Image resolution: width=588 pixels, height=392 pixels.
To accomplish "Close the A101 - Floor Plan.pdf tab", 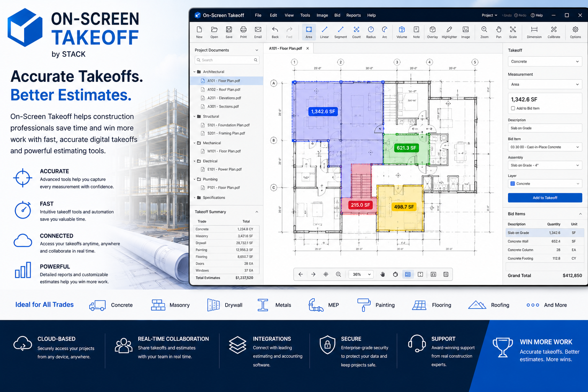I will tap(307, 48).
